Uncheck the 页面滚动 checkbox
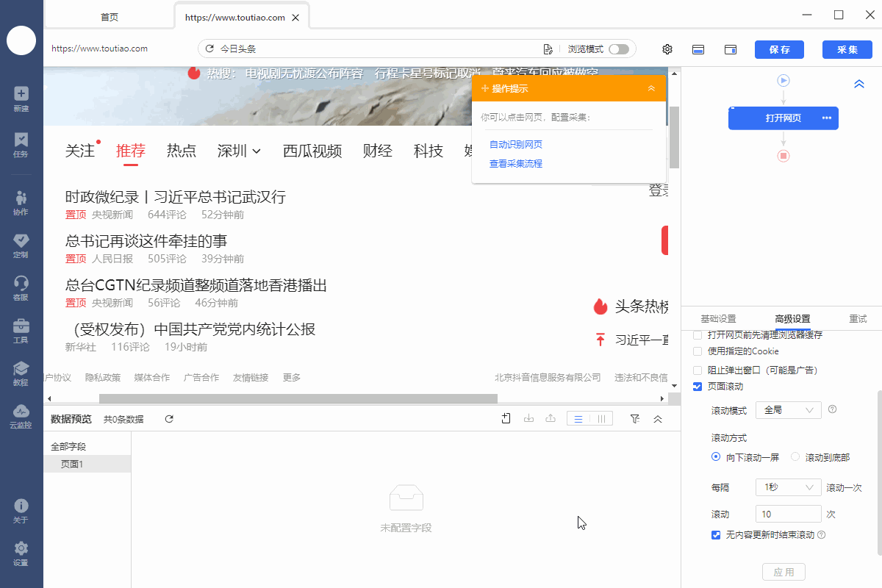This screenshot has height=588, width=882. coord(698,387)
